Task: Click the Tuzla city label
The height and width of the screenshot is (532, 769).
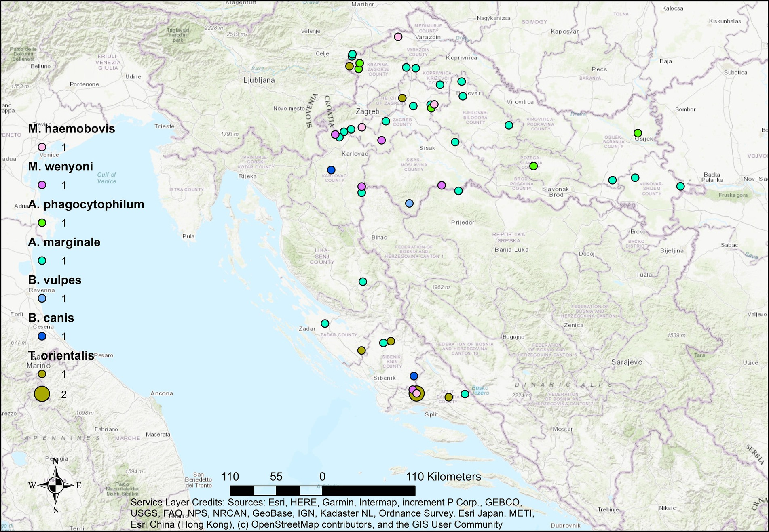Action: [x=644, y=275]
